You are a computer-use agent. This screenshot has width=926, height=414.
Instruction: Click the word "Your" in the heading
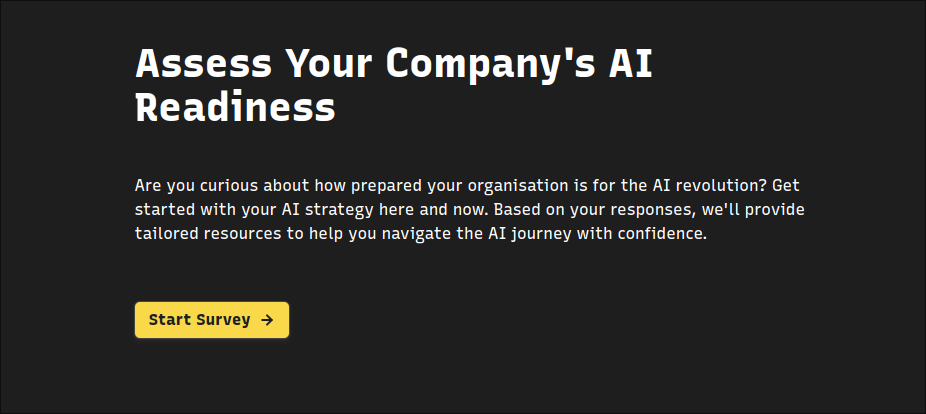coord(329,64)
